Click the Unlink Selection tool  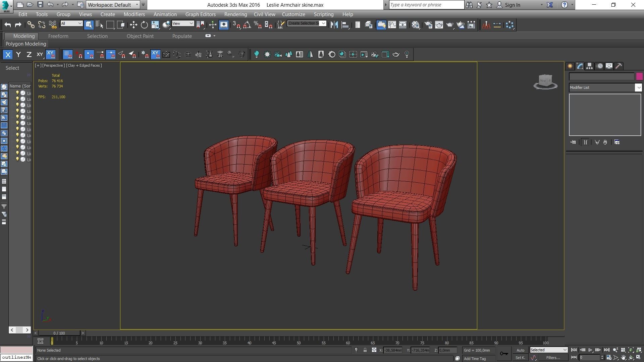(x=42, y=25)
